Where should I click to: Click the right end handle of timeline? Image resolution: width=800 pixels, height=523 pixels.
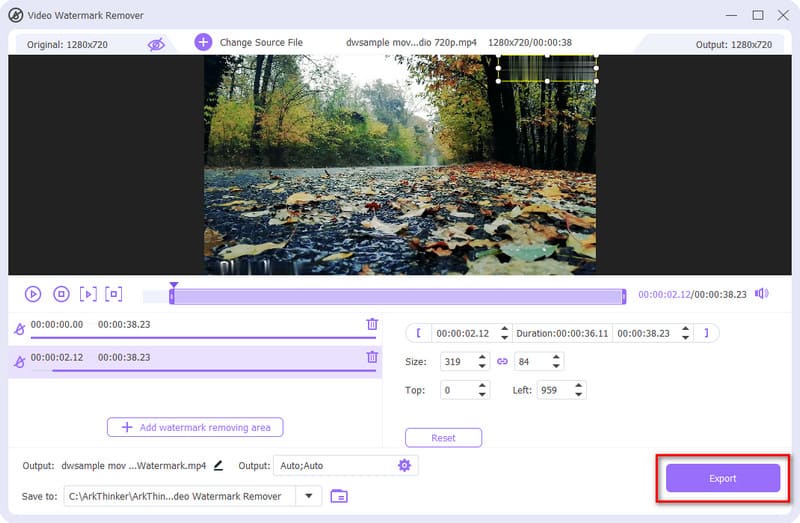pos(623,296)
